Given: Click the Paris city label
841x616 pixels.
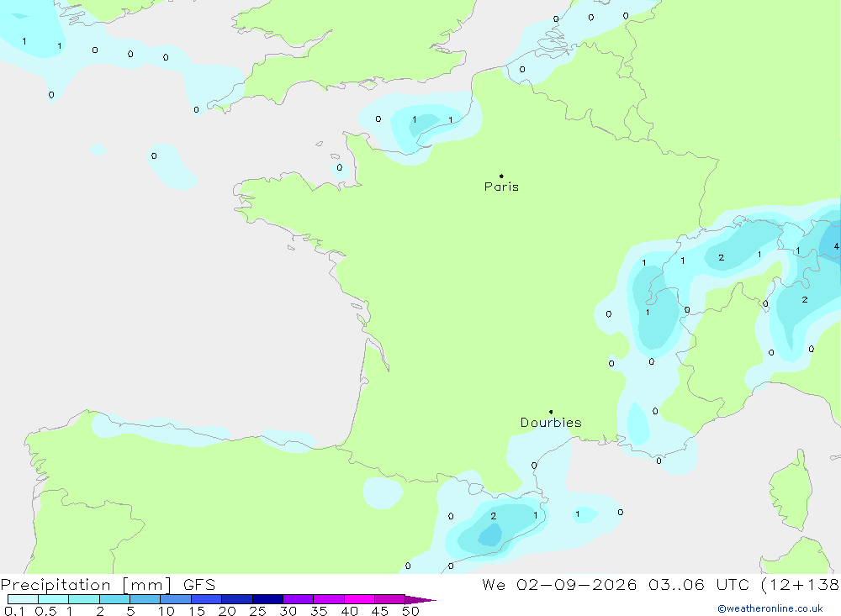Looking at the screenshot, I should tap(501, 187).
